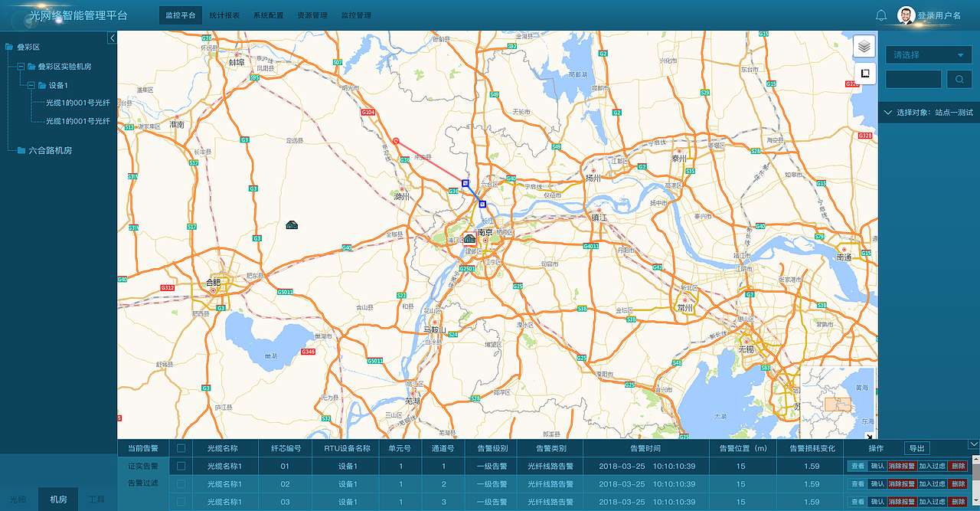The width and height of the screenshot is (980, 511).
Task: Click 消除报警 in the 纤芯 02 row
Action: tap(902, 483)
